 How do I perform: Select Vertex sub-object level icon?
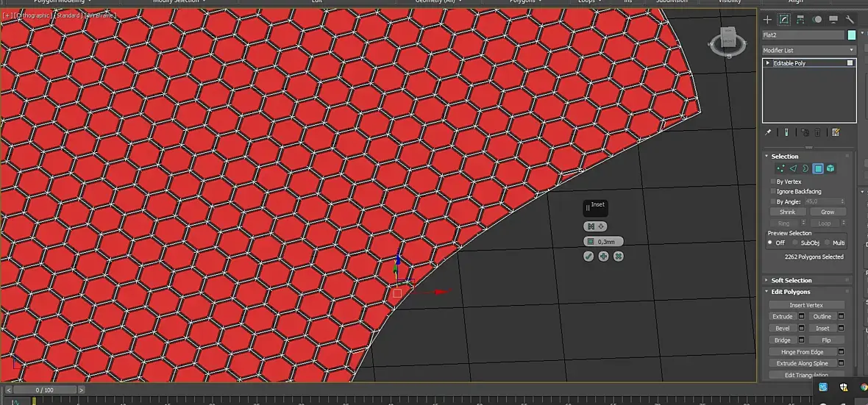(780, 169)
